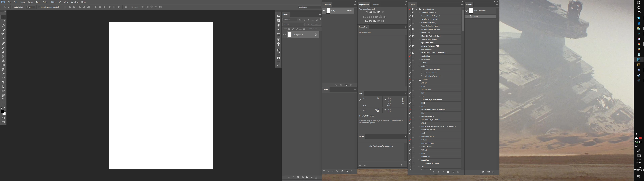
Task: Click the play button in Actions panel
Action: (x=443, y=172)
